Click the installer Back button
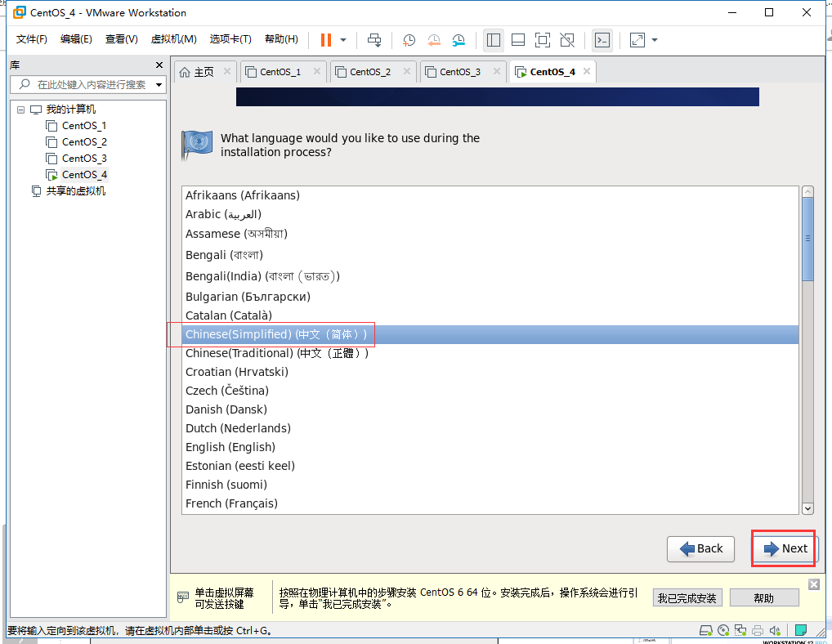 point(700,548)
